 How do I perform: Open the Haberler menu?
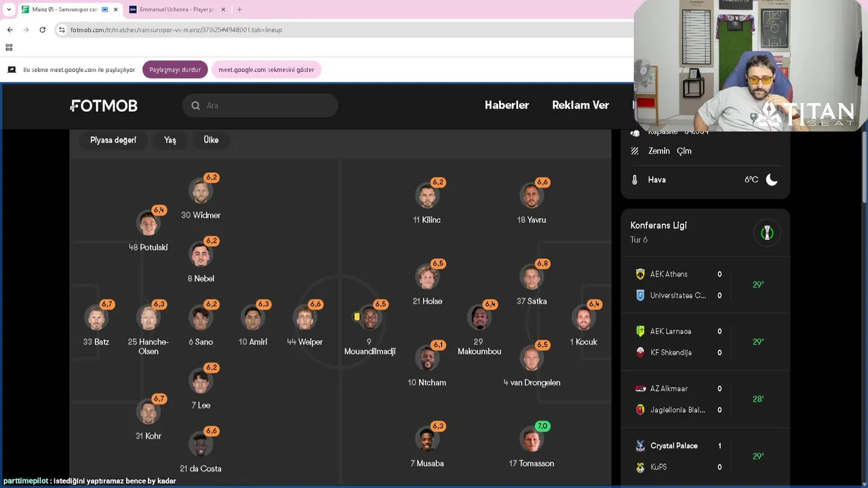pos(507,105)
